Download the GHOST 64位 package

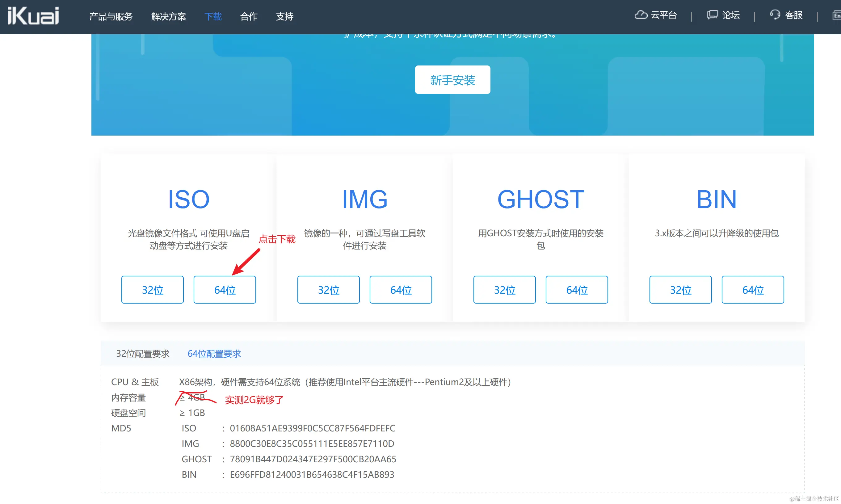[576, 290]
